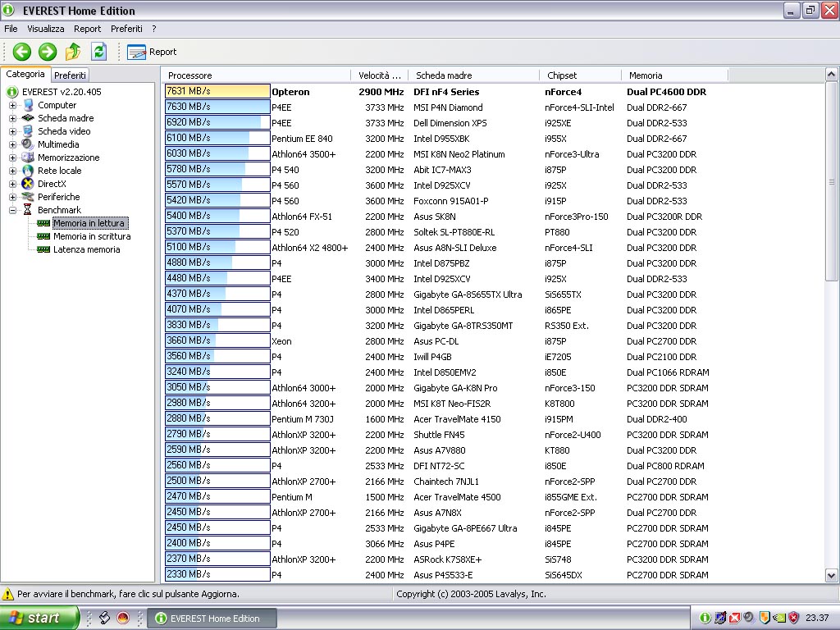Click the 7630 MB/s P4EE result bar
The image size is (840, 630).
tap(217, 107)
